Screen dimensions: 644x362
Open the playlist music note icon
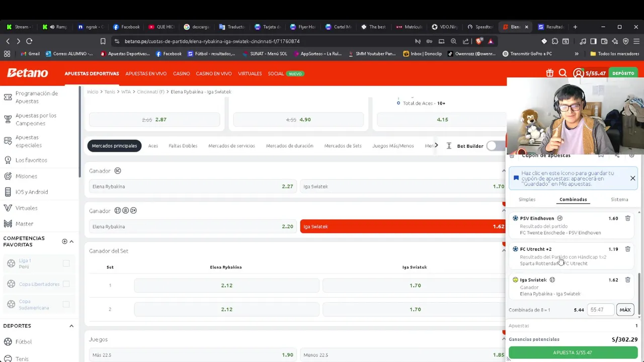point(583,41)
